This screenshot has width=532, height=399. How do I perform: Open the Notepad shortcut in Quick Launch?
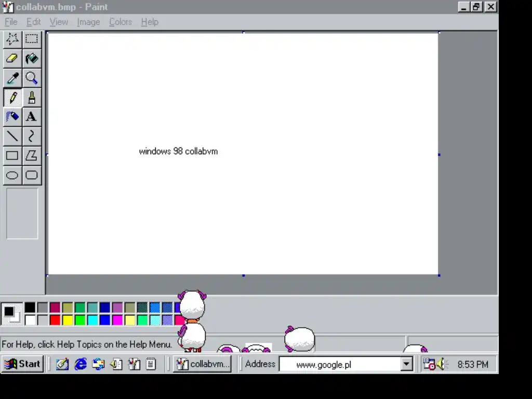[x=151, y=364]
